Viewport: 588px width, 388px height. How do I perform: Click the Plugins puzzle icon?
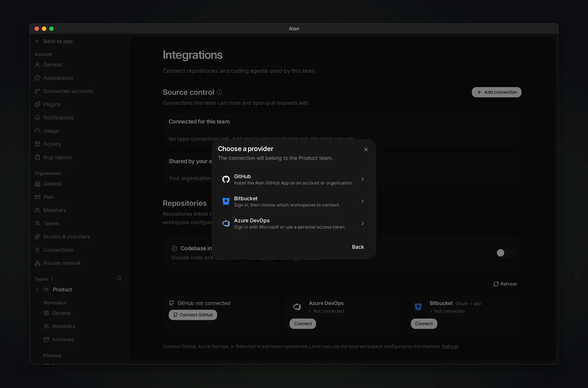point(37,104)
